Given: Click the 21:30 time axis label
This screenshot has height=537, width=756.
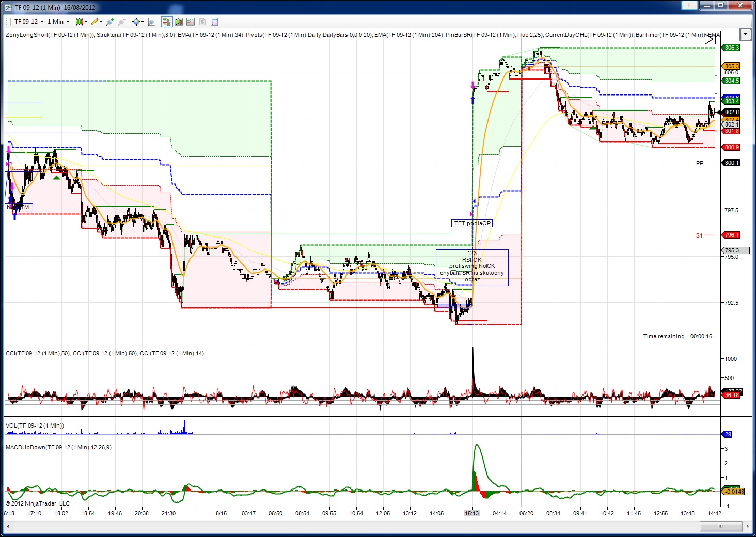Looking at the screenshot, I should (168, 513).
